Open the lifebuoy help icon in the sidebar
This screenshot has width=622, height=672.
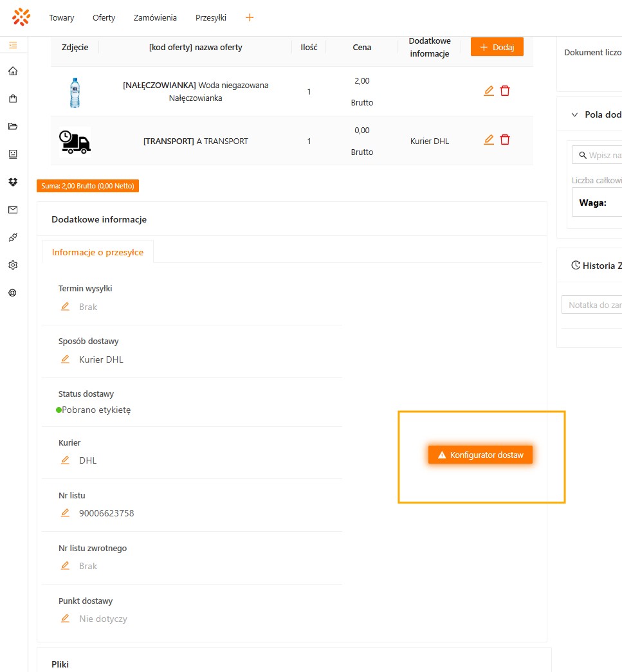coord(13,293)
